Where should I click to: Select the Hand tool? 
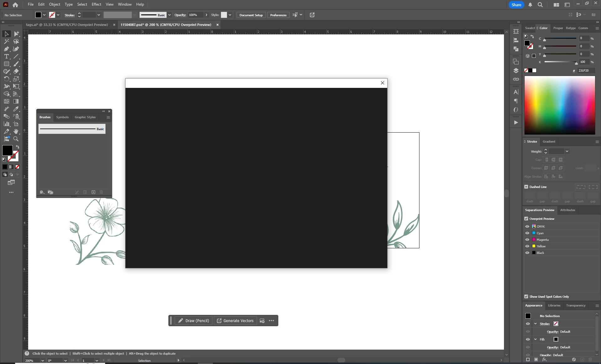pos(16,131)
